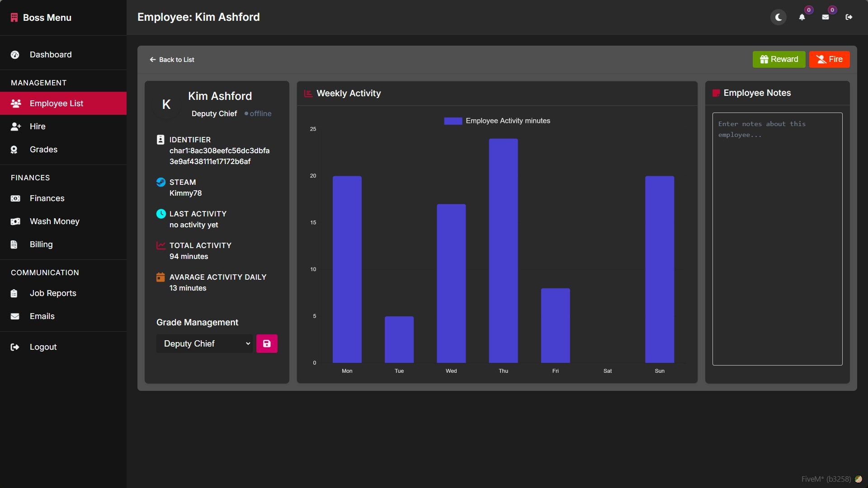This screenshot has width=868, height=488.
Task: Click the Reward button
Action: pos(779,59)
